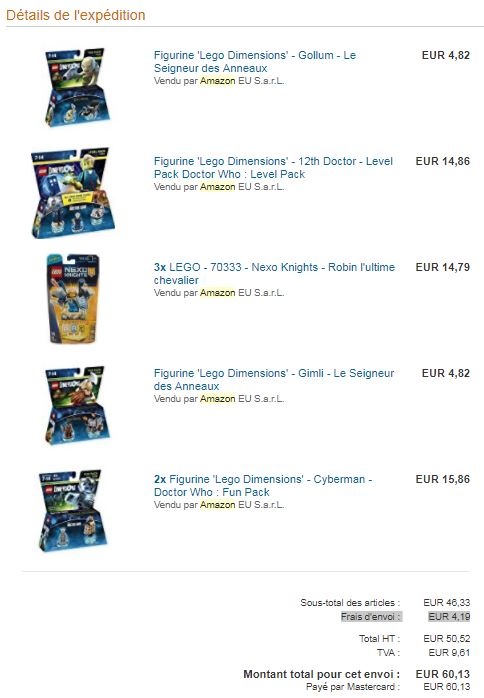Click the 'Détails de l'expédition' heading

[76, 15]
